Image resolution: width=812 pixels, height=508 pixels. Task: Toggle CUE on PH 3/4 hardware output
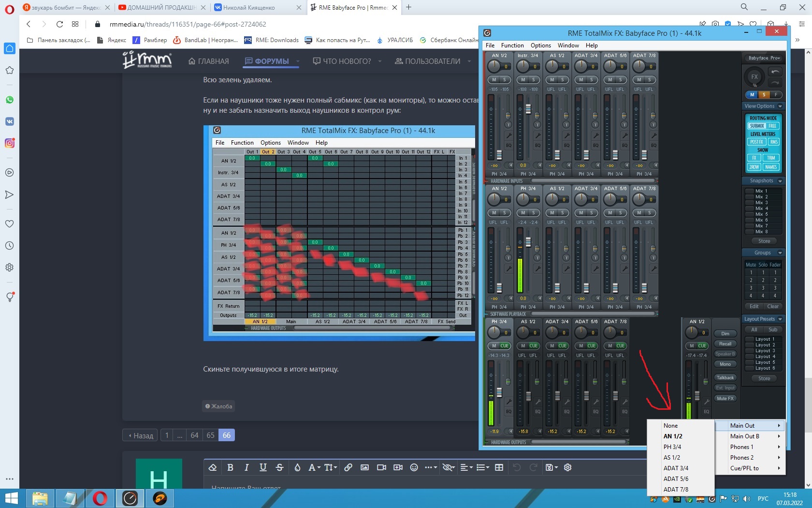[505, 346]
